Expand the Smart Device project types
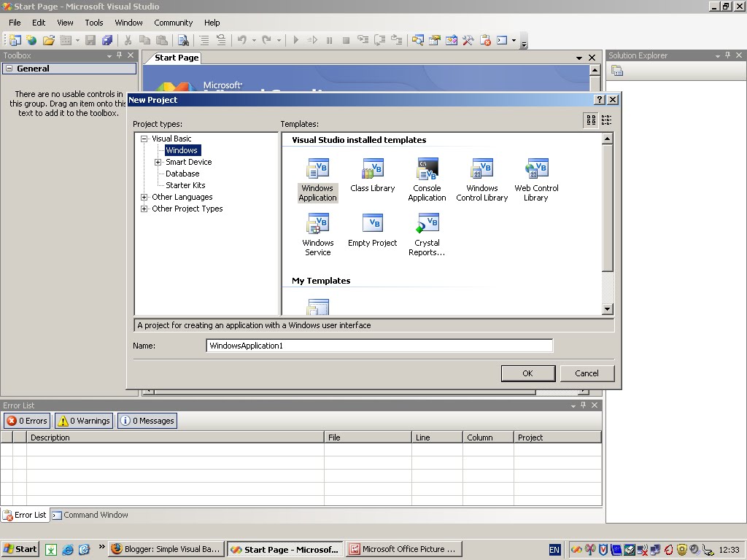 [158, 162]
